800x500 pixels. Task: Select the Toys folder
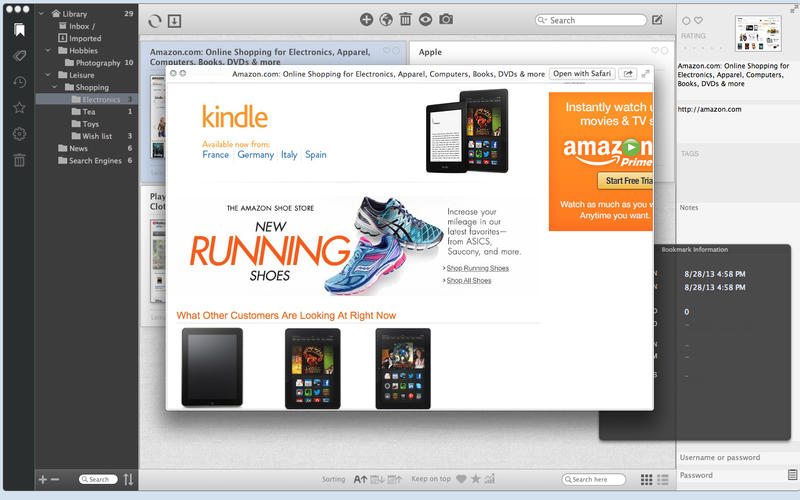pyautogui.click(x=86, y=124)
